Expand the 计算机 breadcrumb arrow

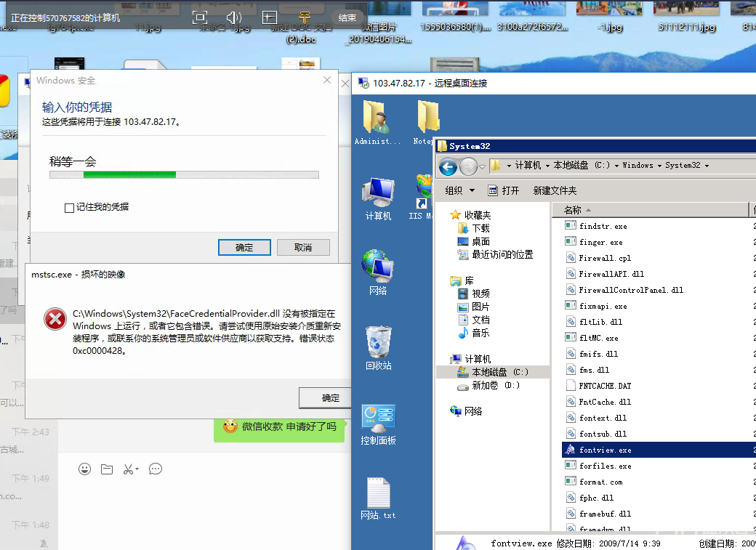point(547,166)
